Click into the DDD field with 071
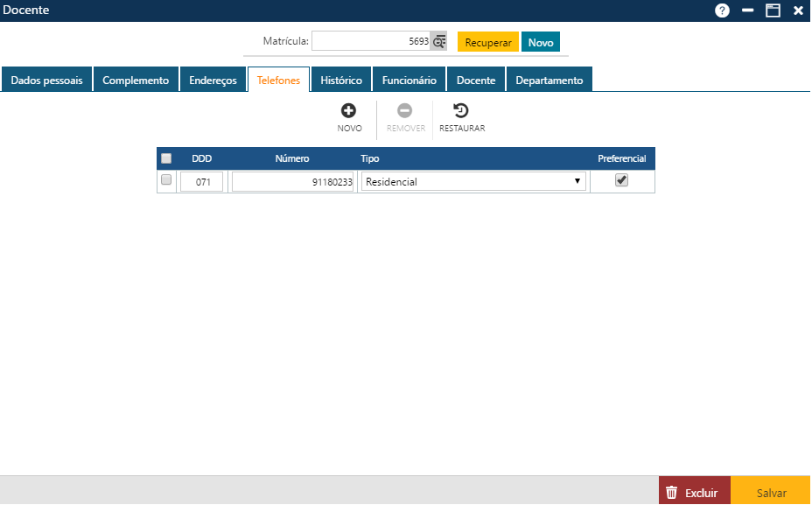Screen dimensions: 812x505 click(202, 181)
